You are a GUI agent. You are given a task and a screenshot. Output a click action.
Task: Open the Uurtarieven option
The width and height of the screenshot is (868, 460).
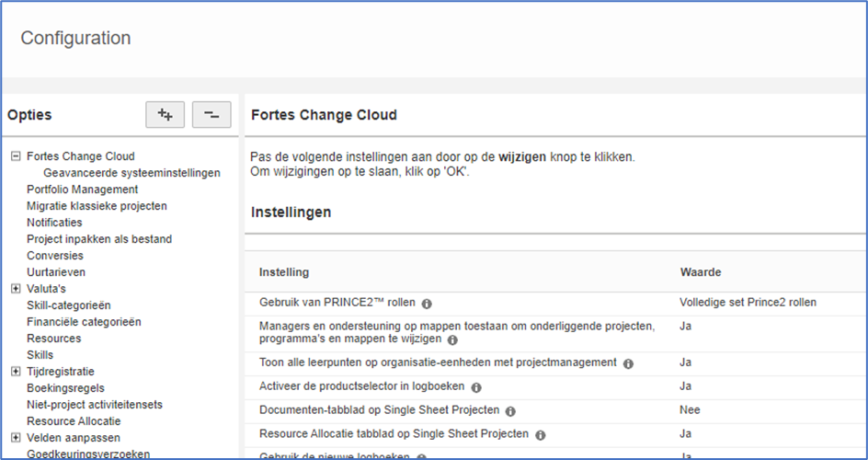[x=56, y=271]
